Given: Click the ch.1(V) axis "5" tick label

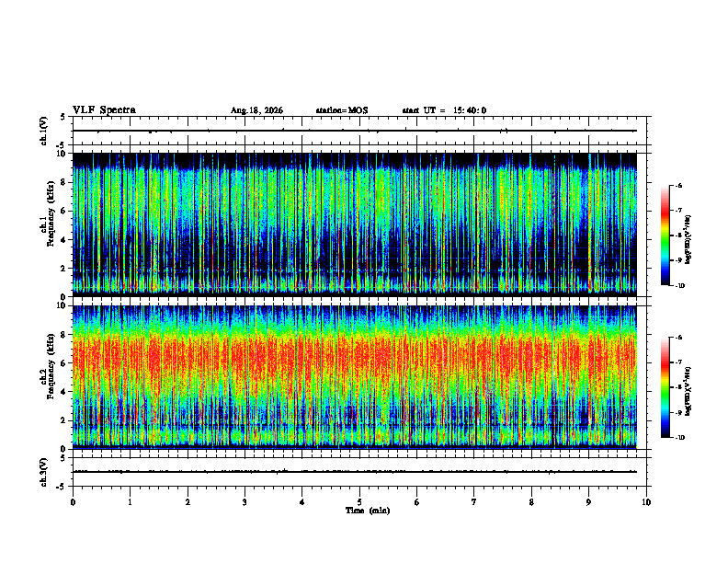Looking at the screenshot, I should pyautogui.click(x=63, y=117).
